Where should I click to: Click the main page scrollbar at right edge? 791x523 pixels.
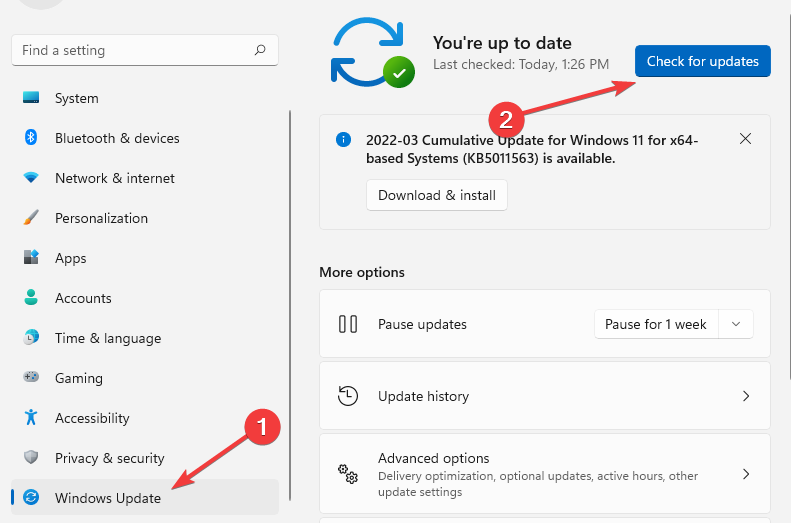789,197
